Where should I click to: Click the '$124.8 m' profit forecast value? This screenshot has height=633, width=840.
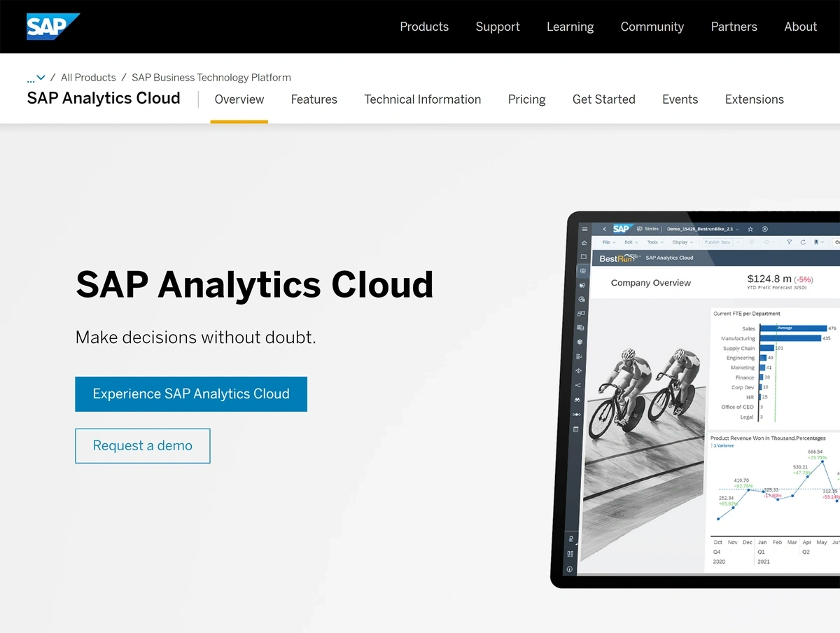click(770, 279)
